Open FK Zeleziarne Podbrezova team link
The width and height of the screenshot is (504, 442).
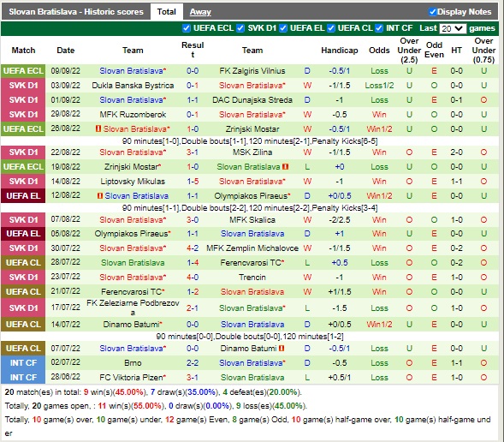(133, 308)
